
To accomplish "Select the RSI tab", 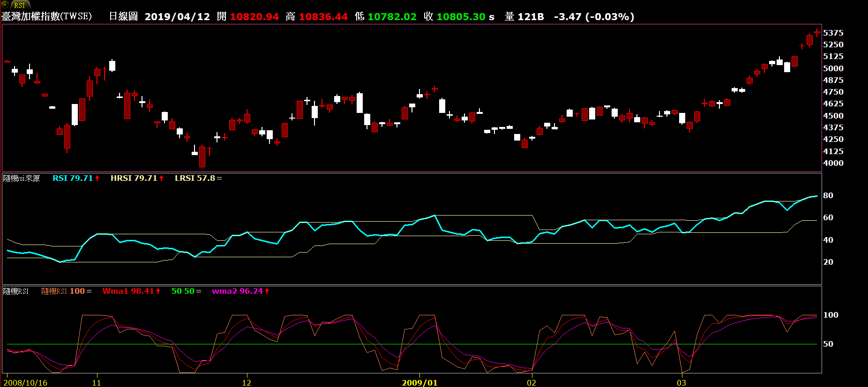I will (x=20, y=5).
